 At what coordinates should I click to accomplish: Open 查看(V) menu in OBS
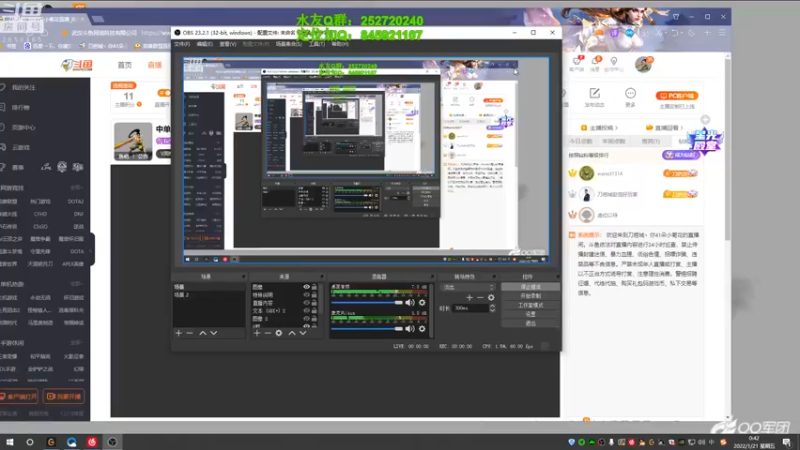coord(228,44)
